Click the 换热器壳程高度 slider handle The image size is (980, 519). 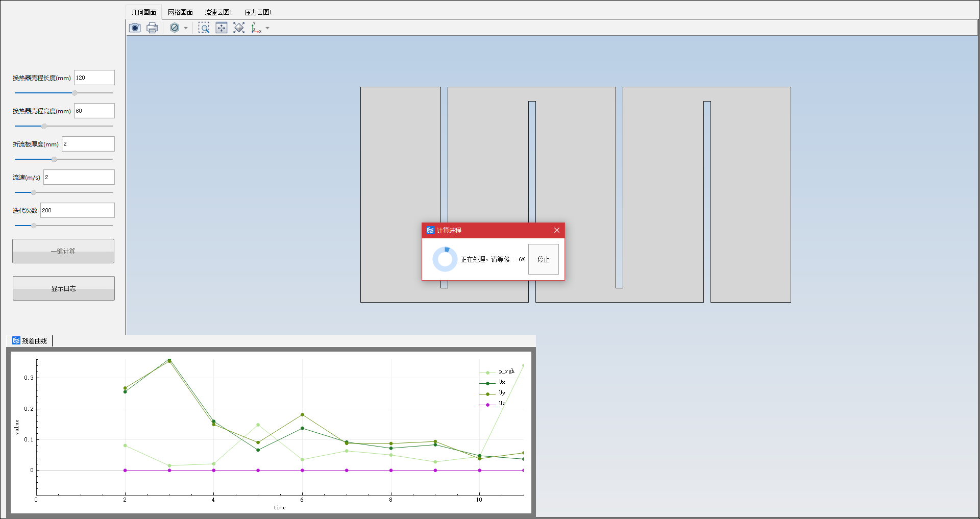click(x=44, y=126)
